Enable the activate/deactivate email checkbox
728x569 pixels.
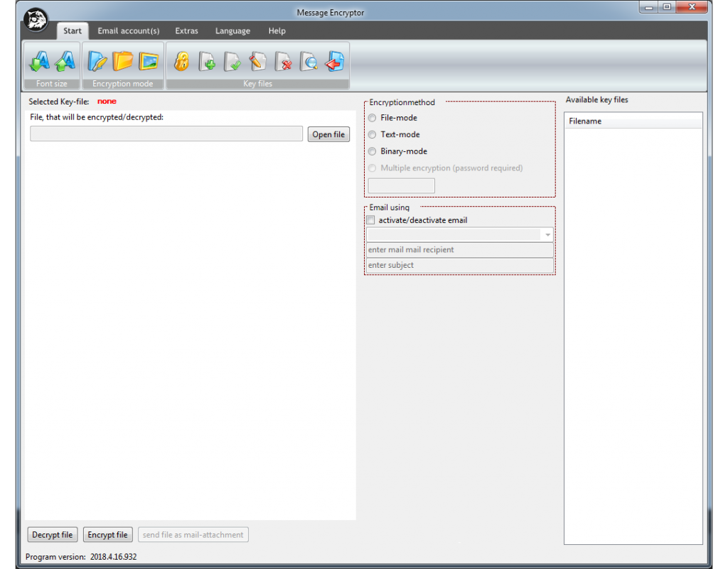click(x=370, y=220)
